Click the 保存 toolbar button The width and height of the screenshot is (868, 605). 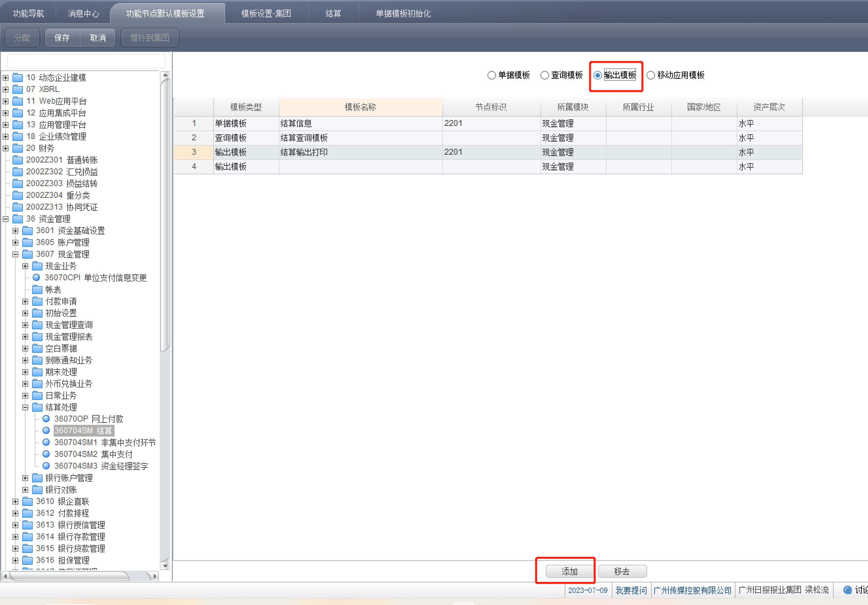pos(62,38)
